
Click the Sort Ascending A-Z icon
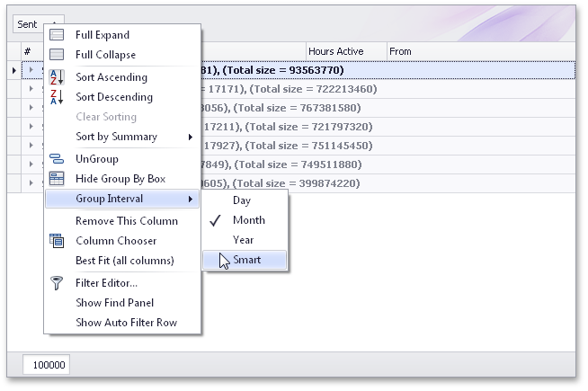(x=57, y=77)
